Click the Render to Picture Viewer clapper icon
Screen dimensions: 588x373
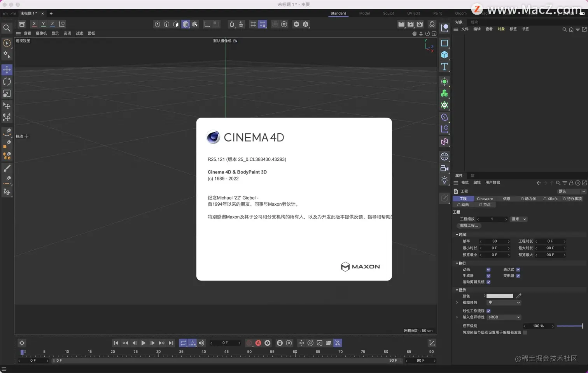(x=410, y=24)
